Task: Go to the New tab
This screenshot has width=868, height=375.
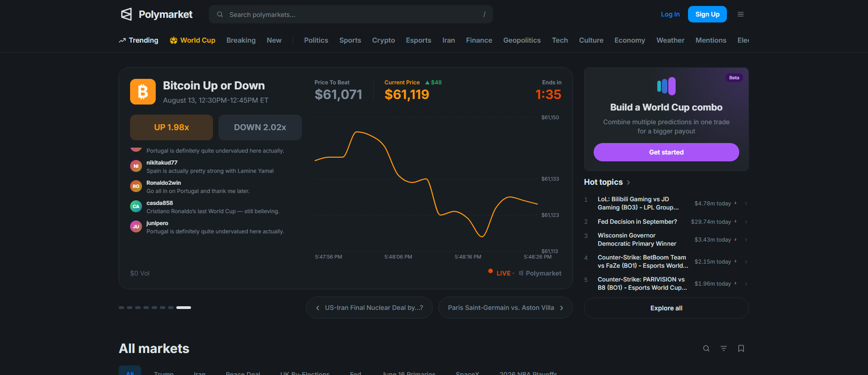Action: tap(274, 40)
